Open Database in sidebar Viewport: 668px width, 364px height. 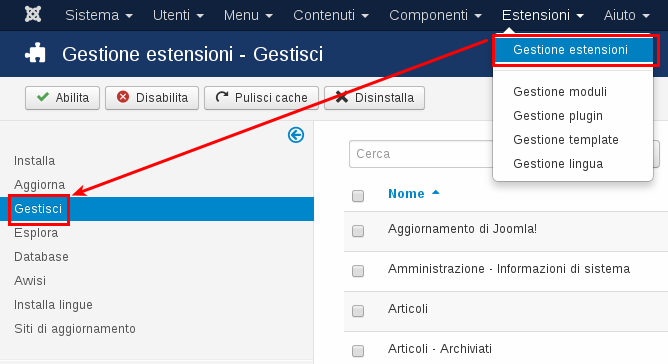pyautogui.click(x=41, y=257)
